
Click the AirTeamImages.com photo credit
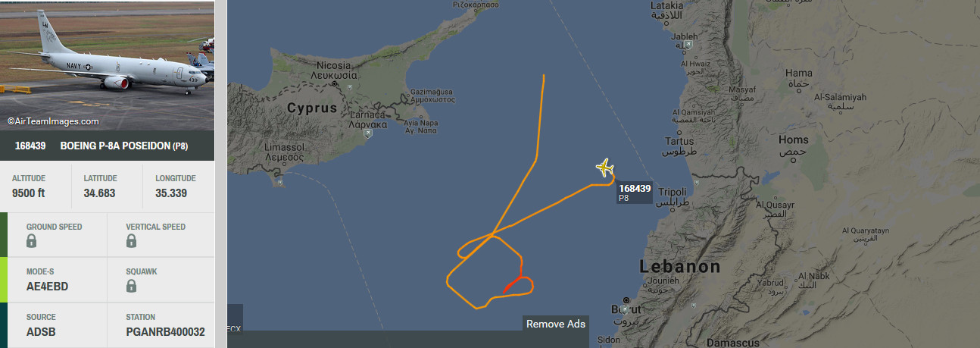pos(53,121)
